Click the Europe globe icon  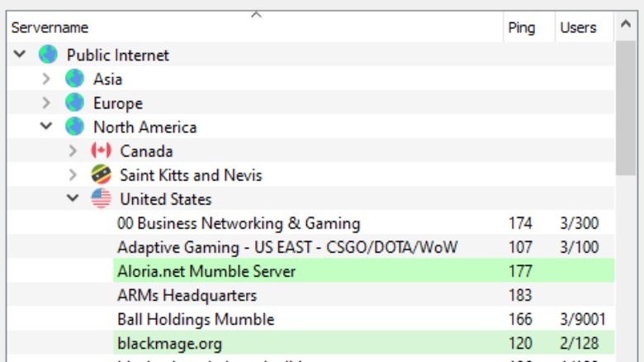click(74, 102)
